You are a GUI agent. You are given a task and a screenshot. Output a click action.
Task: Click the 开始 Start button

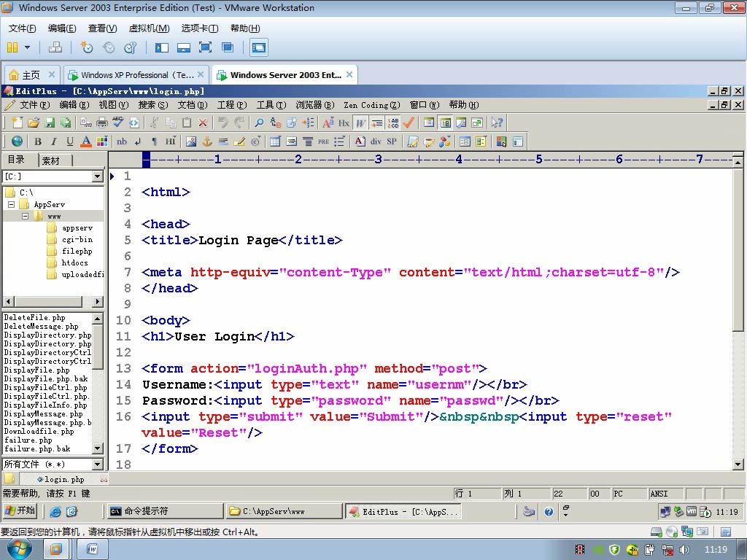(20, 511)
